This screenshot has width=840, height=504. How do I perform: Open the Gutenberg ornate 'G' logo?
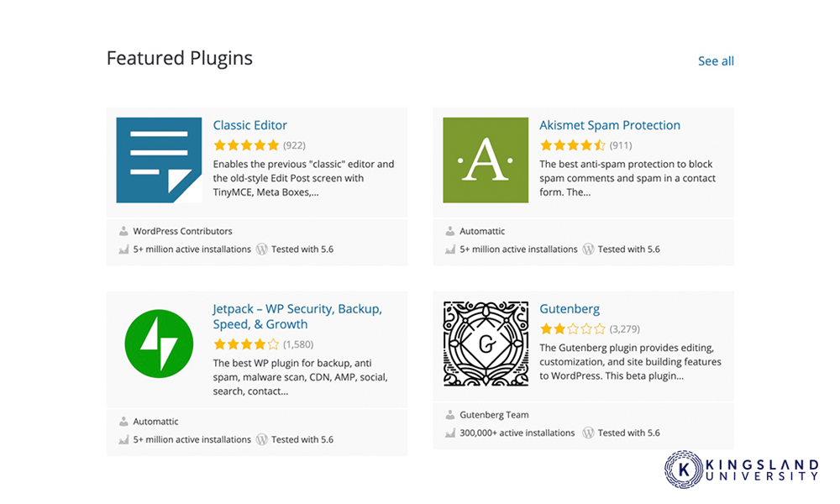pyautogui.click(x=486, y=344)
